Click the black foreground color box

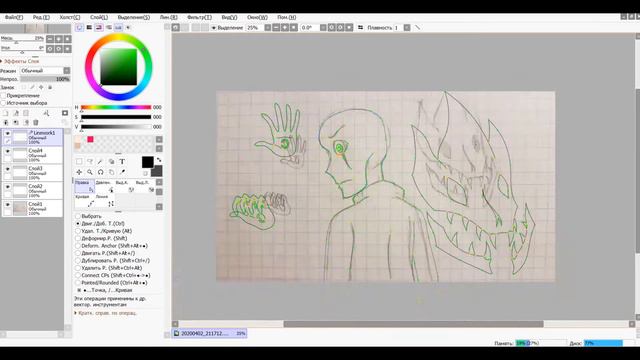click(148, 162)
